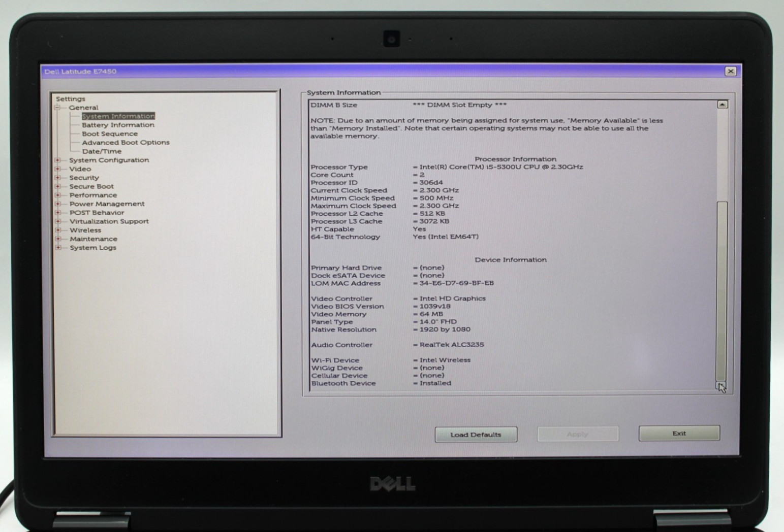Click the Panel Type value 14.0" FHD

click(438, 322)
